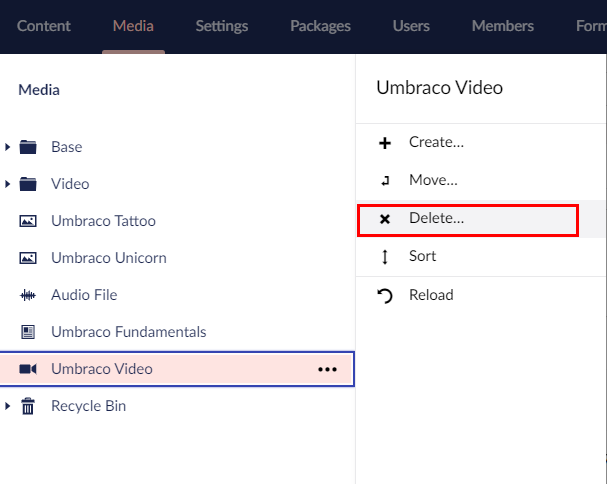Click the Media tree heading

[x=39, y=90]
